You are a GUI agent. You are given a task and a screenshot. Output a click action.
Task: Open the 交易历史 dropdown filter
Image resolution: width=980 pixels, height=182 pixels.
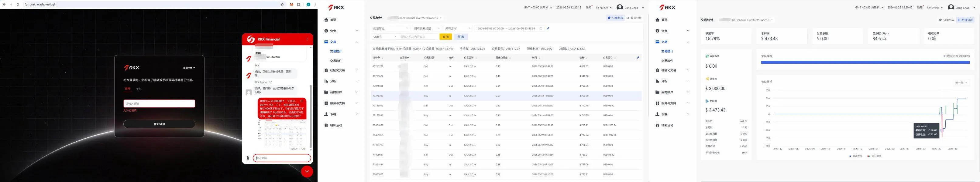click(x=391, y=29)
